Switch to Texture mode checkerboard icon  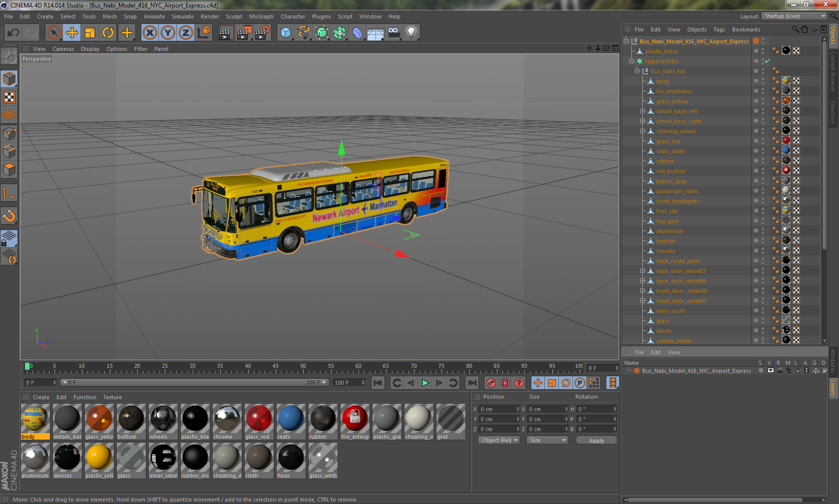point(9,97)
